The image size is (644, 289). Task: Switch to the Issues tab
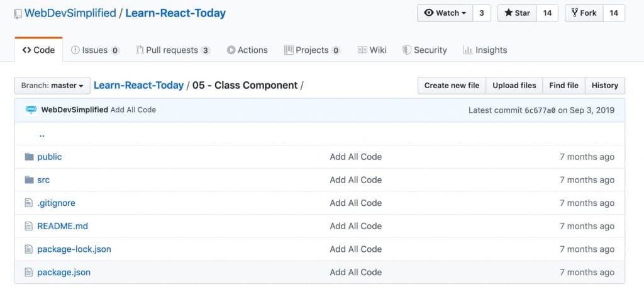point(96,50)
